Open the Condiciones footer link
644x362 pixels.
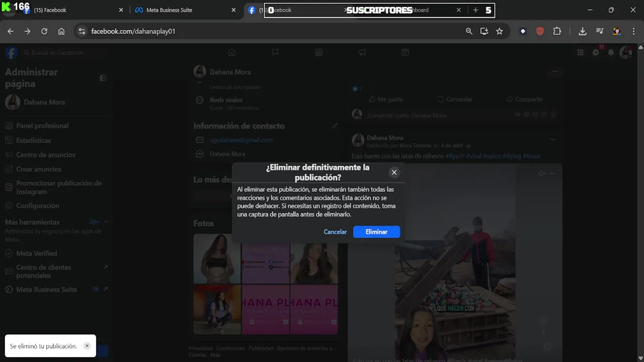(x=230, y=348)
